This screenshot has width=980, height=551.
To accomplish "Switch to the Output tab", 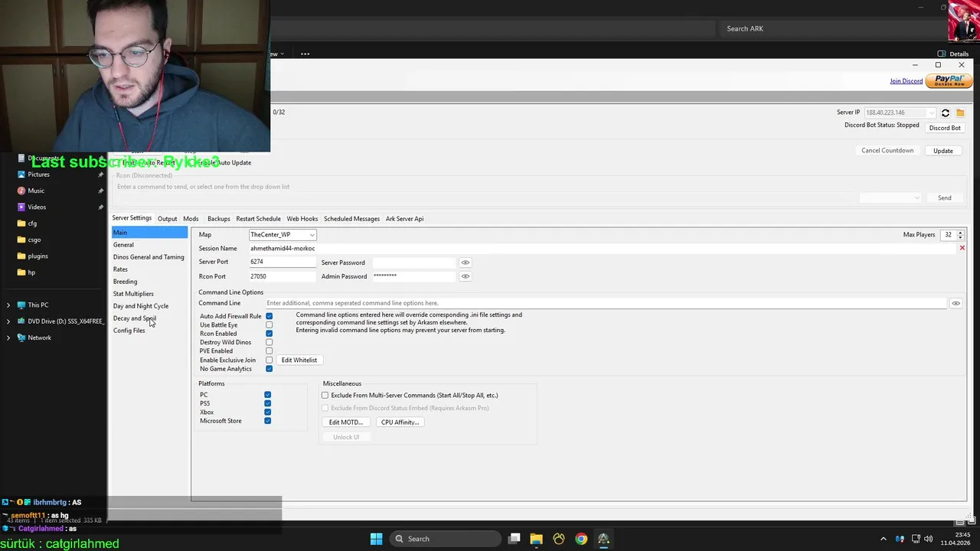I will coord(167,219).
